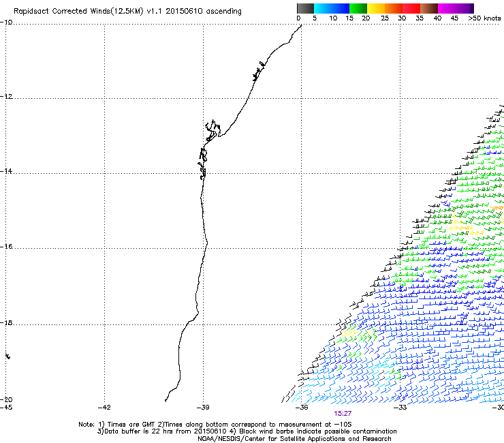504x443 pixels.
Task: Click the -16 latitude axis label
Action: point(6,247)
